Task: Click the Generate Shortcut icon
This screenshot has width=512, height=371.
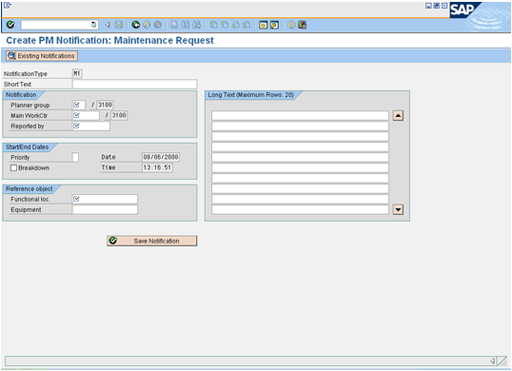Action: [274, 25]
